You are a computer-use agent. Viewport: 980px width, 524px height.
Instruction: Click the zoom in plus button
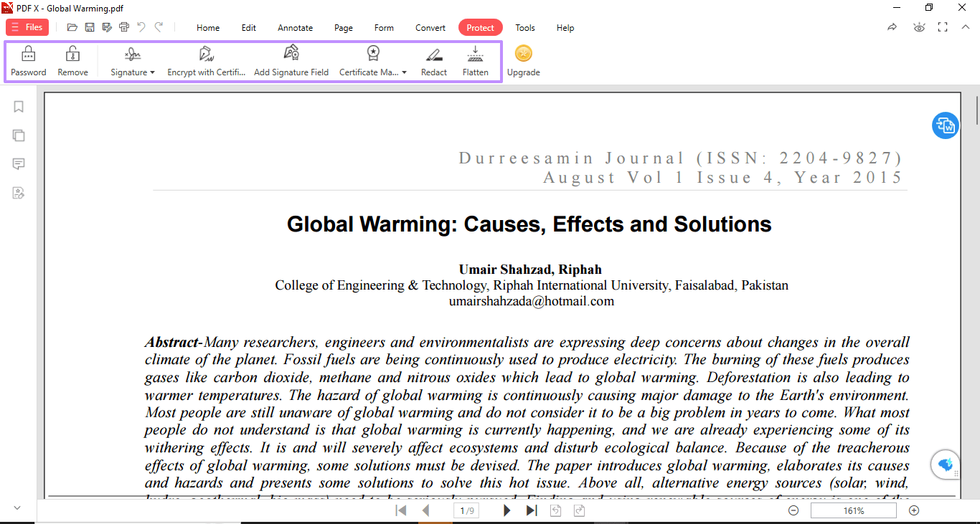coord(914,510)
